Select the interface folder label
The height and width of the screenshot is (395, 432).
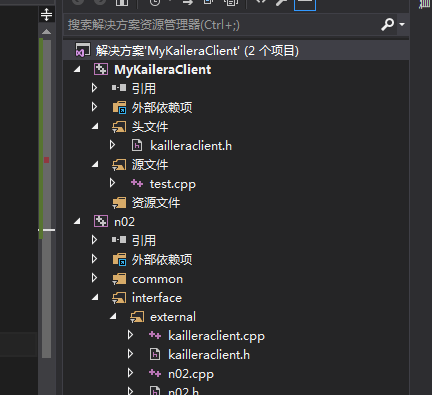[157, 298]
